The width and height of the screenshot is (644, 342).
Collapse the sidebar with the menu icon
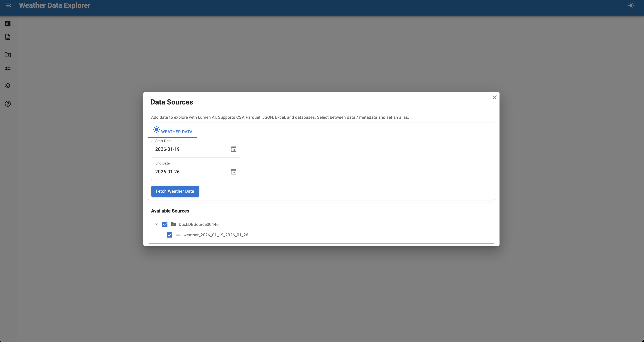click(x=8, y=6)
